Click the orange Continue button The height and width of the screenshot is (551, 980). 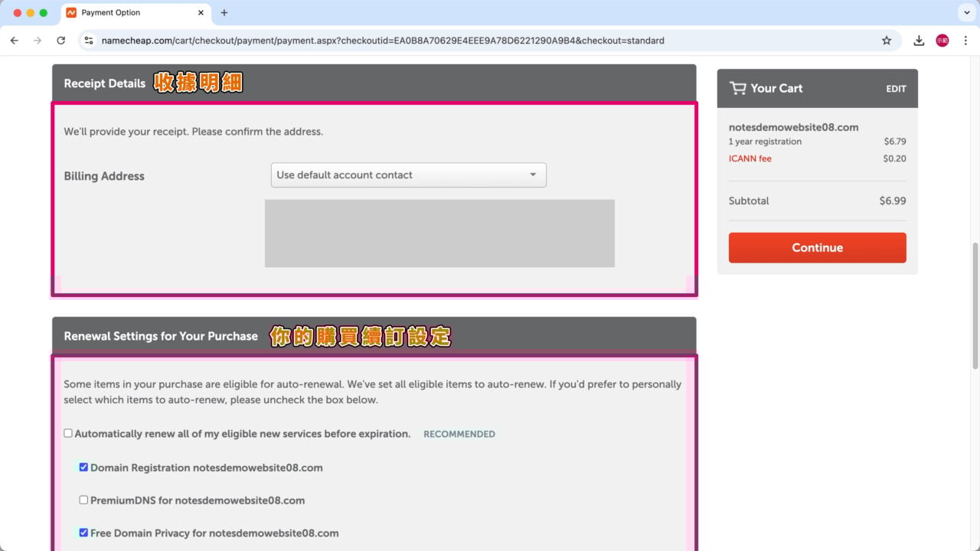[x=817, y=248]
